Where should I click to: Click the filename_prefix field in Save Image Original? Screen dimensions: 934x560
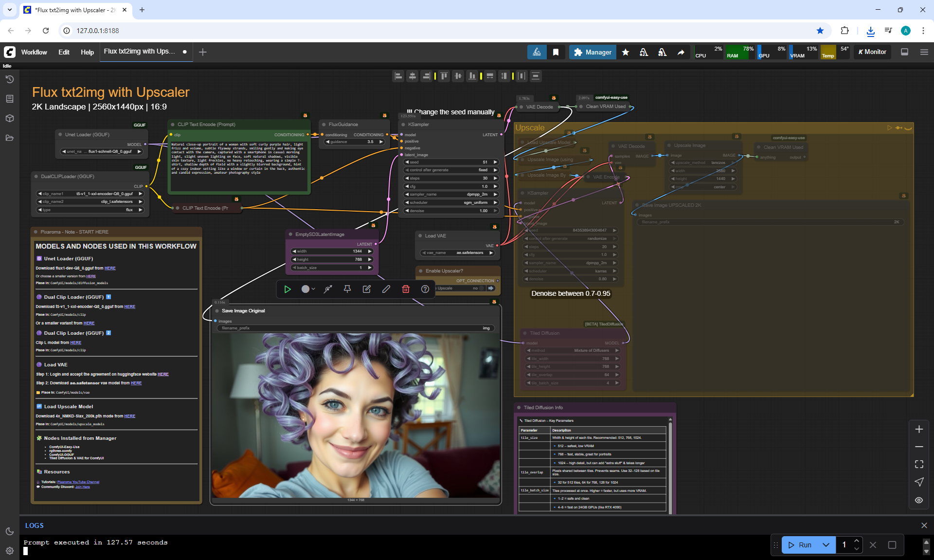(355, 328)
